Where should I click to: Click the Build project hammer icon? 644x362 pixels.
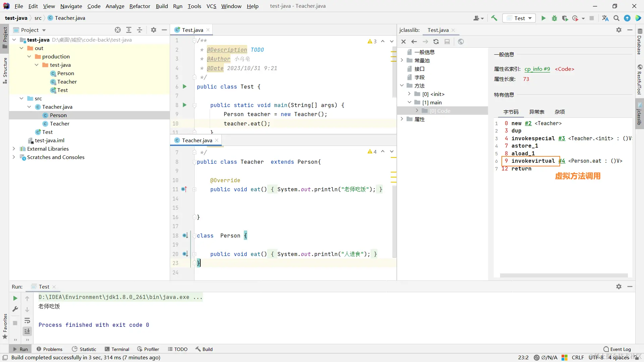click(x=494, y=18)
